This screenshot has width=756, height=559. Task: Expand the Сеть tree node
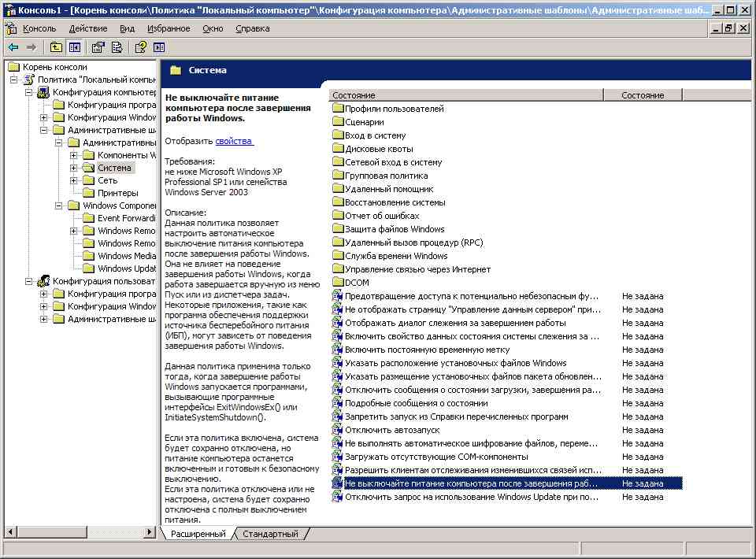pyautogui.click(x=74, y=181)
